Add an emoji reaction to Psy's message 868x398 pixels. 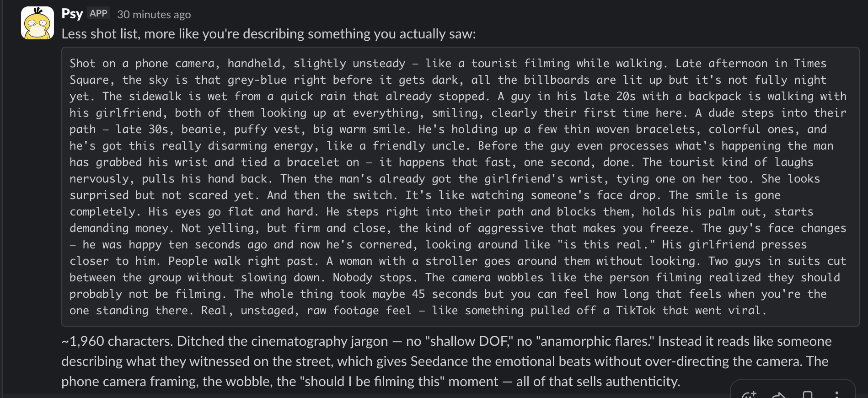click(750, 394)
